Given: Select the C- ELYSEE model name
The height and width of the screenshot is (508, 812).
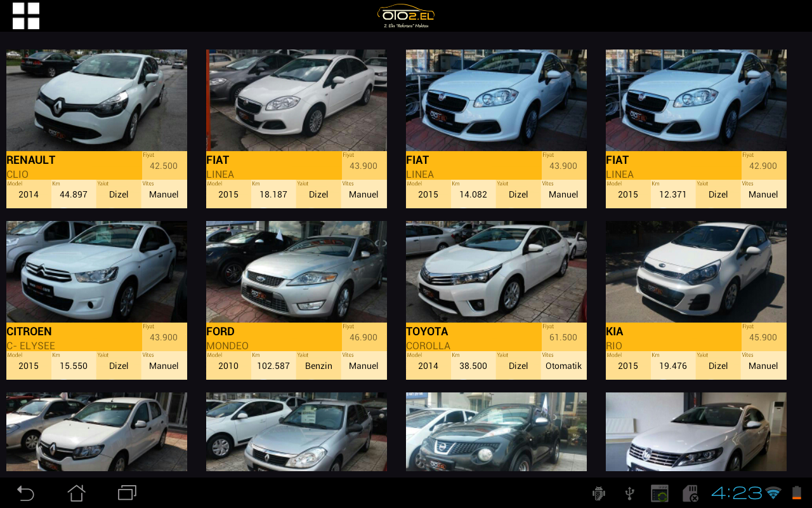Looking at the screenshot, I should pyautogui.click(x=31, y=345).
